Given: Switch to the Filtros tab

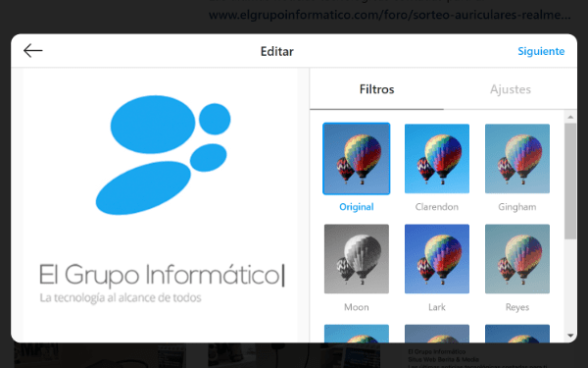Looking at the screenshot, I should click(376, 89).
